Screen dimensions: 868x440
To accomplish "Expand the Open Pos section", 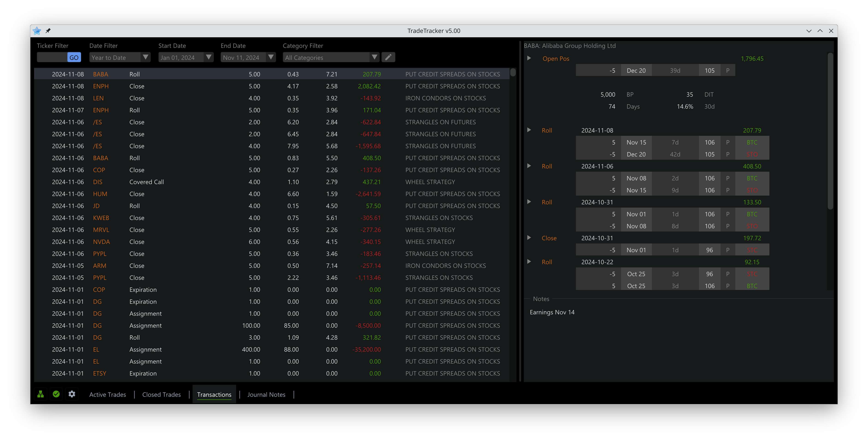I will click(x=529, y=58).
